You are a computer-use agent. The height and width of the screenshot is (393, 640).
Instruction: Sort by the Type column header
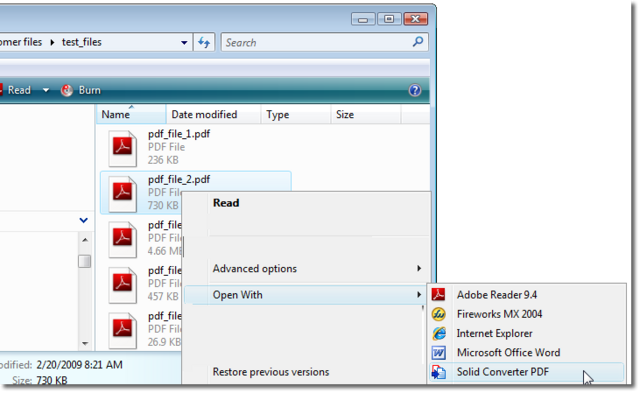[x=296, y=114]
